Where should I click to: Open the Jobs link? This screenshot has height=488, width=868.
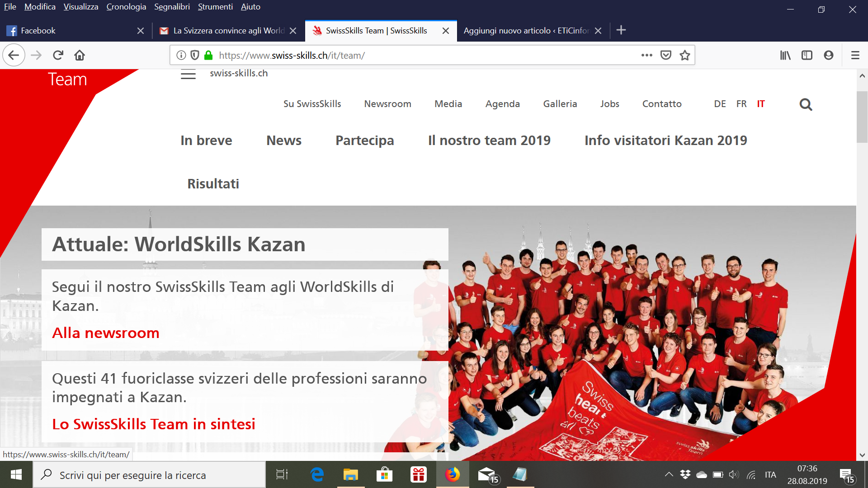point(609,104)
